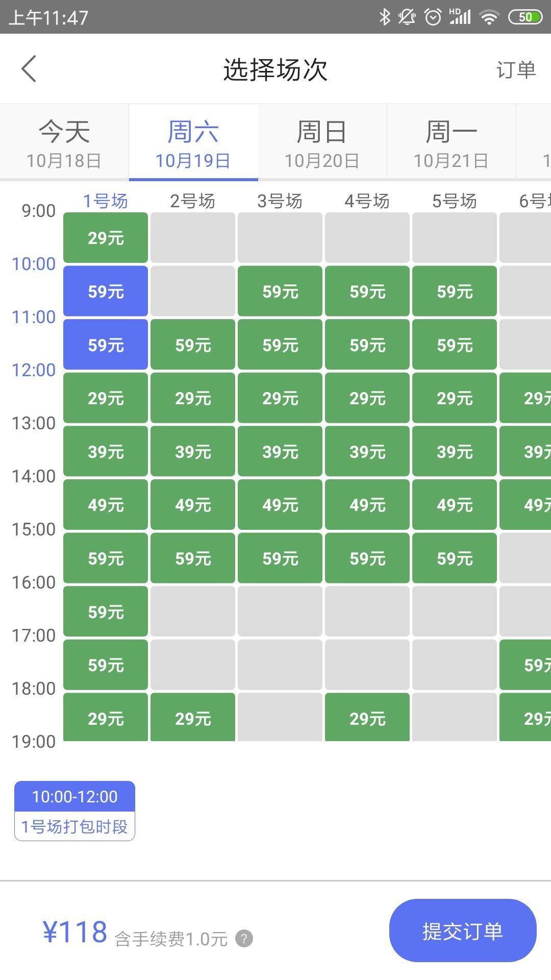Select Court 2 13:00 39元 slot
This screenshot has width=551, height=980.
pyautogui.click(x=193, y=452)
